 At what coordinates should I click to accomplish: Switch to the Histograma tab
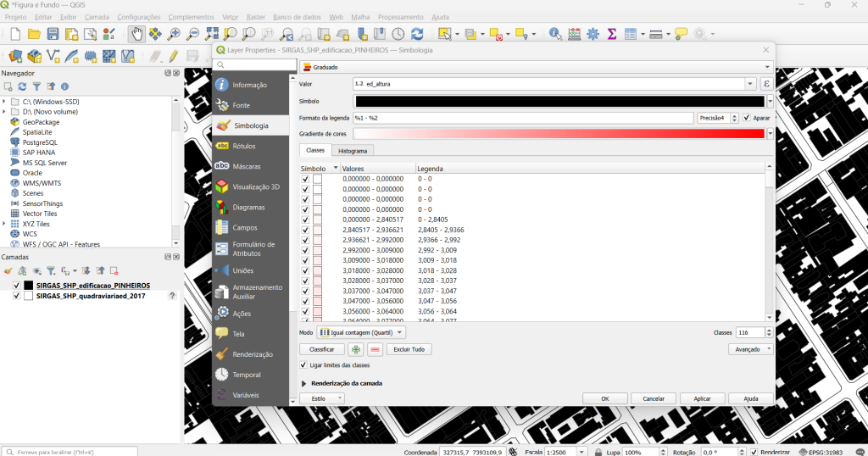pyautogui.click(x=353, y=151)
